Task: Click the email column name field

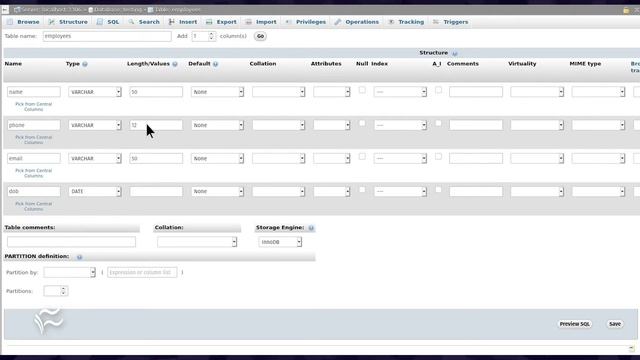Action: tap(33, 158)
